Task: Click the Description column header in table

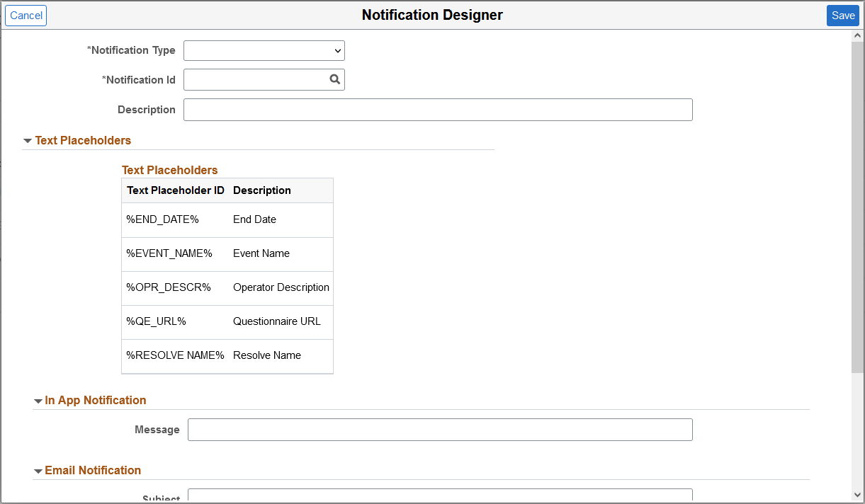Action: [262, 190]
